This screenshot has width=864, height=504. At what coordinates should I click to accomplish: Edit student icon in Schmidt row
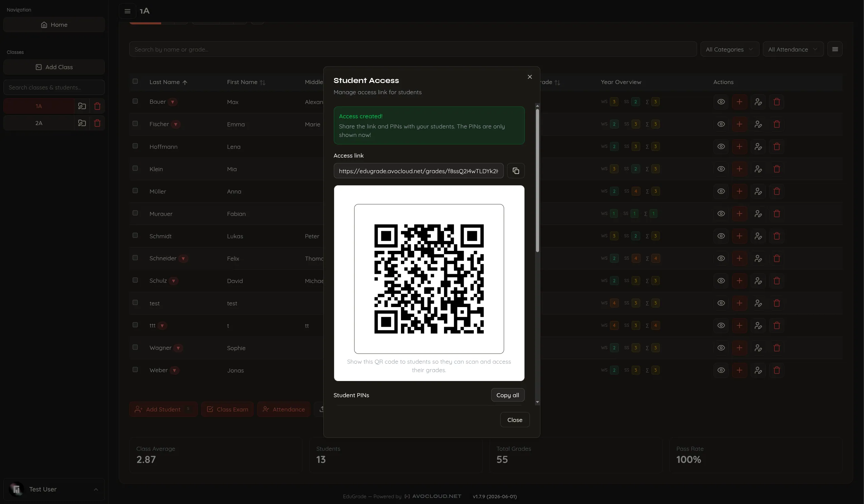pyautogui.click(x=758, y=236)
